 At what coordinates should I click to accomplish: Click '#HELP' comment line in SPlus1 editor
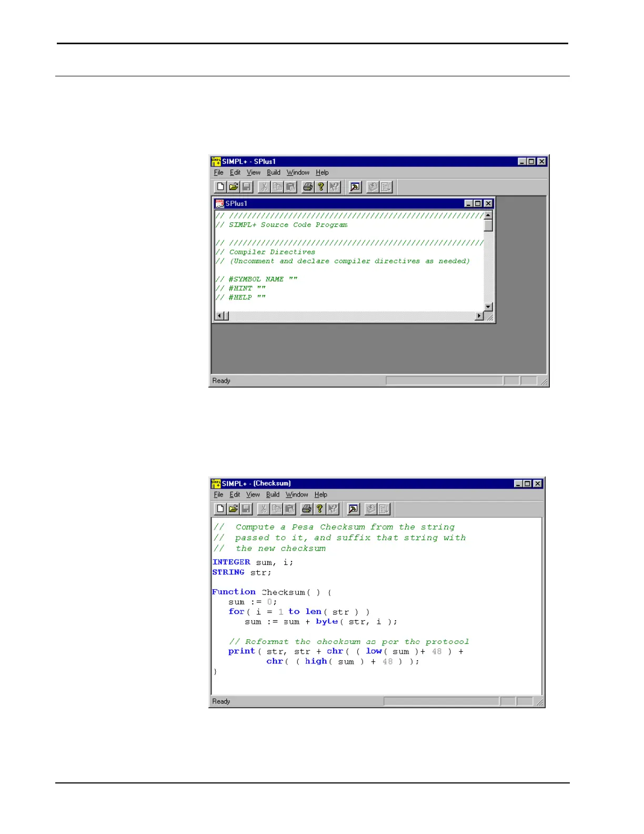pos(240,297)
